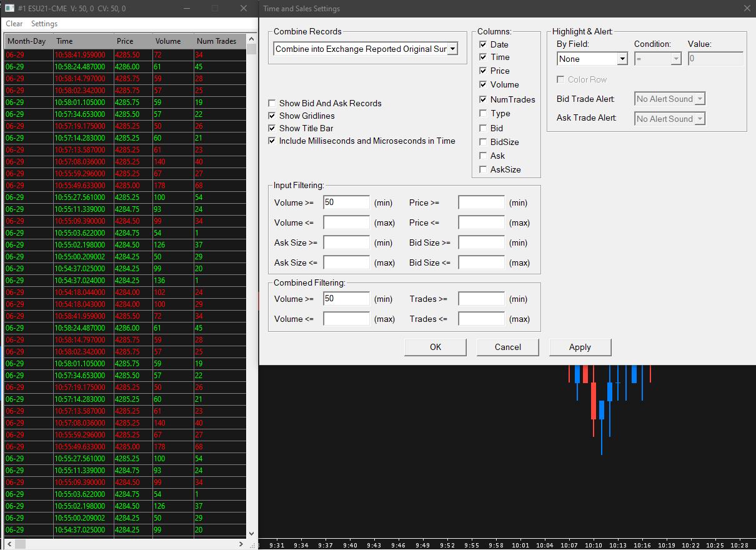Click the horizontal scroll right arrow

pos(241,544)
